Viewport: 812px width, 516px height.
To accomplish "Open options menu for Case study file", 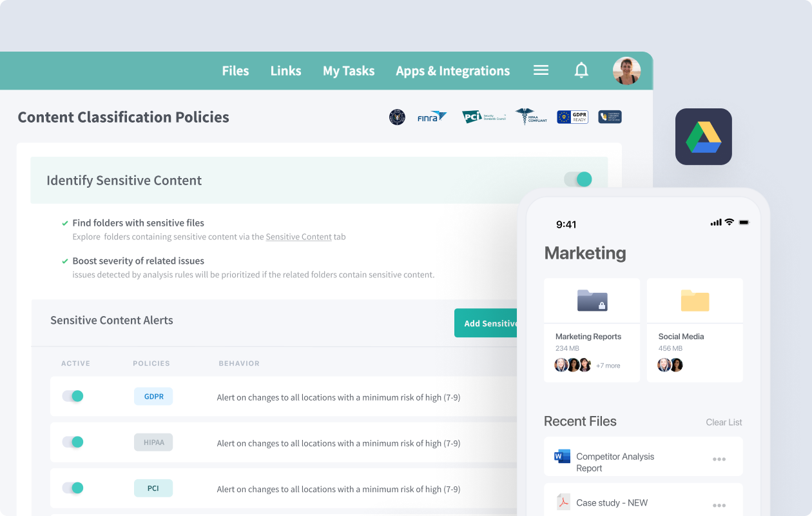I will pos(719,505).
